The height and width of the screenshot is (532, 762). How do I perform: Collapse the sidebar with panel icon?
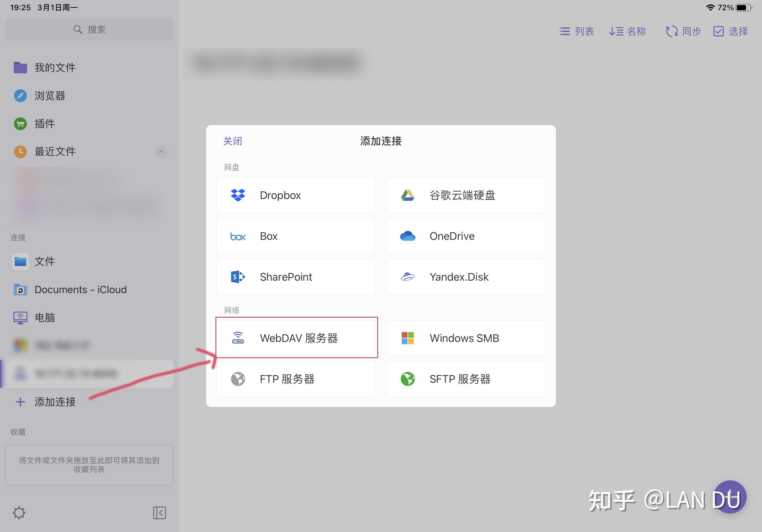[159, 513]
